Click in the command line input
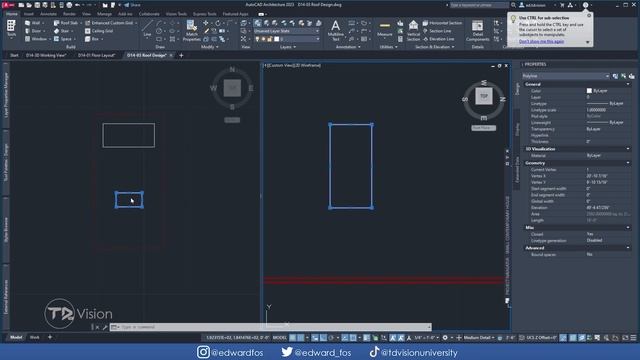The image size is (640, 360). pyautogui.click(x=273, y=327)
